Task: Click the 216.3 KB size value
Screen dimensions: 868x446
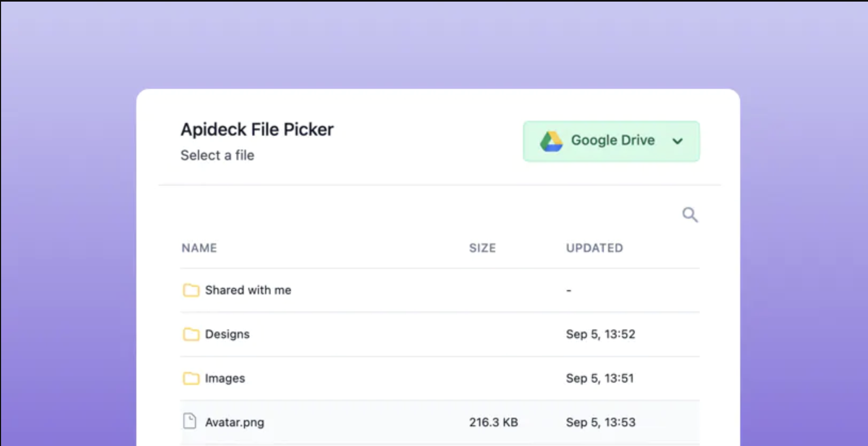Action: (x=494, y=423)
